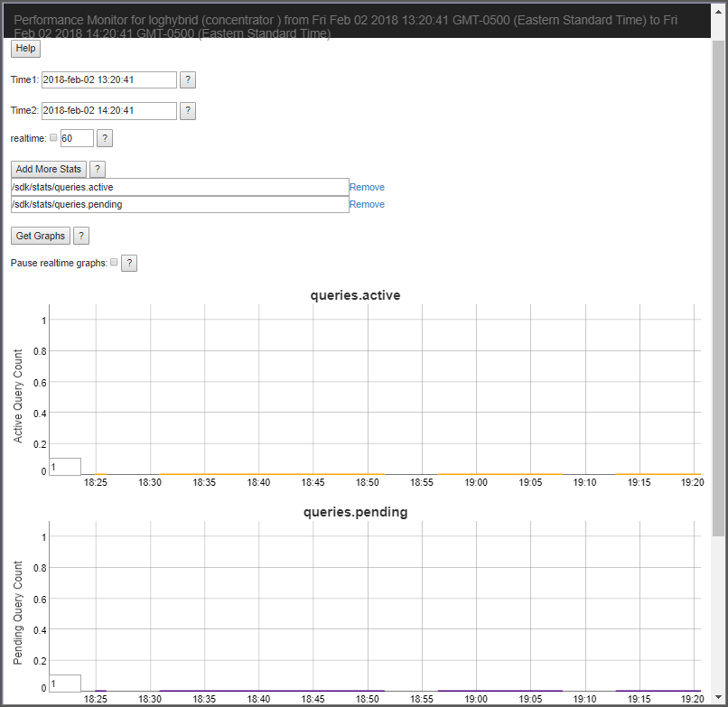Open the Help page
The width and height of the screenshot is (728, 707).
24,48
